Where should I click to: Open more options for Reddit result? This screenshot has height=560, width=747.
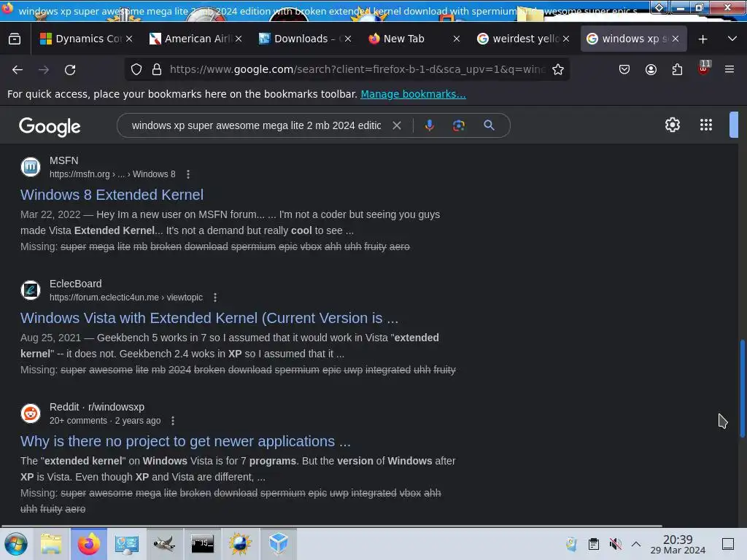[x=173, y=421]
